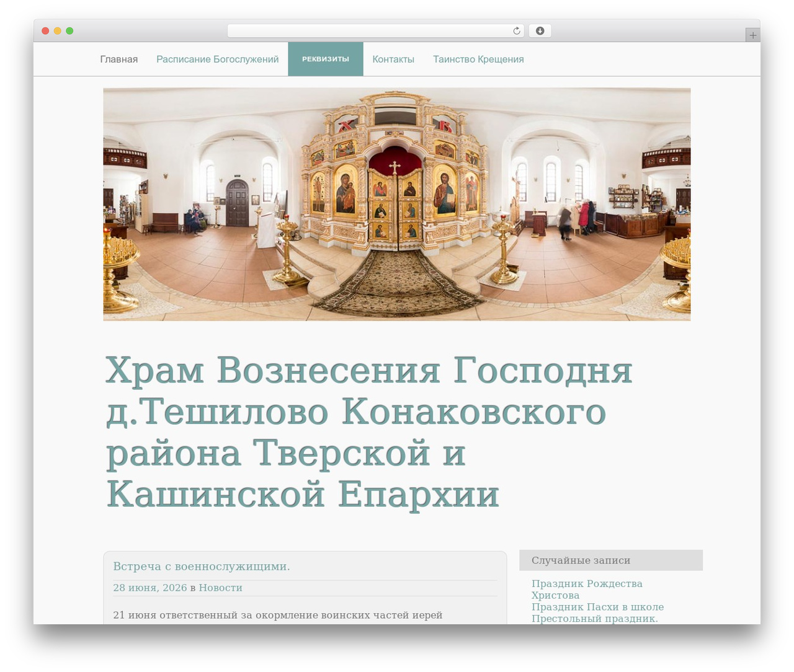Screen dimensions: 794x672
Task: Open Праздник Рождества Христова entry
Action: pos(587,590)
